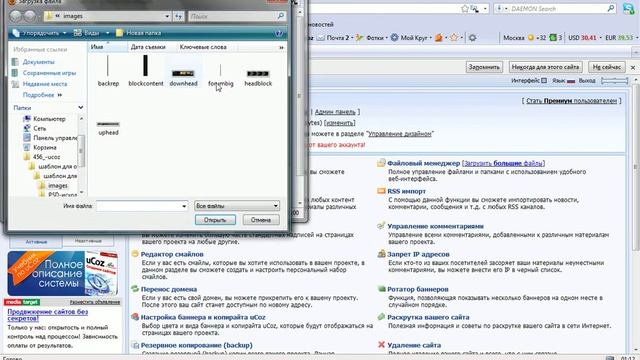Collapse the Папки folders pane
Image resolution: width=640 pixels, height=360 pixels.
coord(80,108)
